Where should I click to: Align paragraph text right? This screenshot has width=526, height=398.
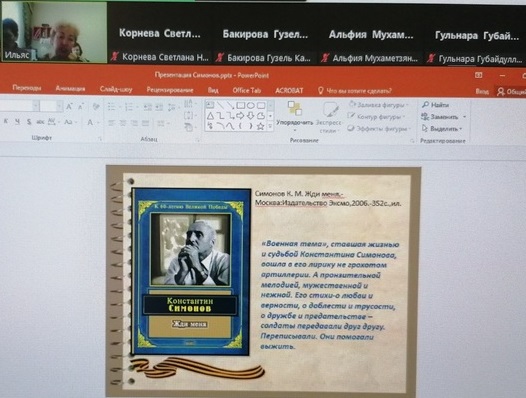point(134,123)
